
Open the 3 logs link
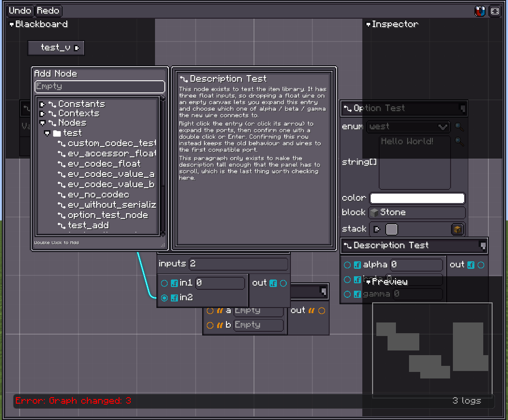(x=466, y=401)
